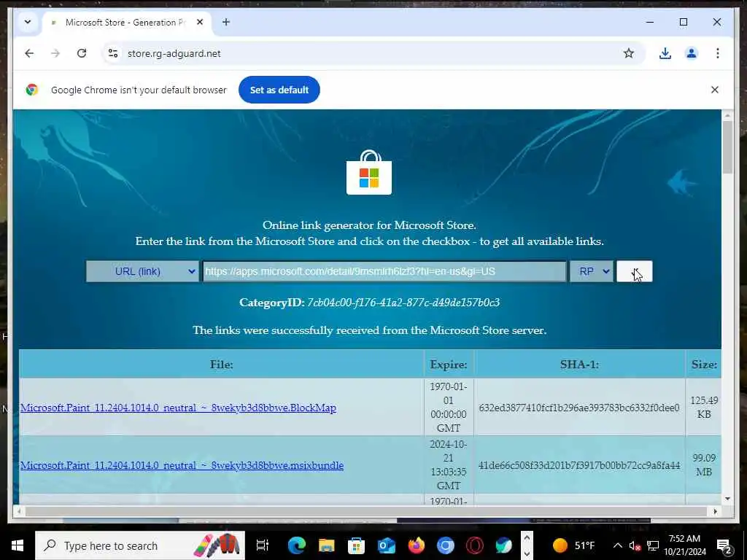Dismiss the default browser notification bar
Image resolution: width=747 pixels, height=560 pixels.
[x=715, y=90]
